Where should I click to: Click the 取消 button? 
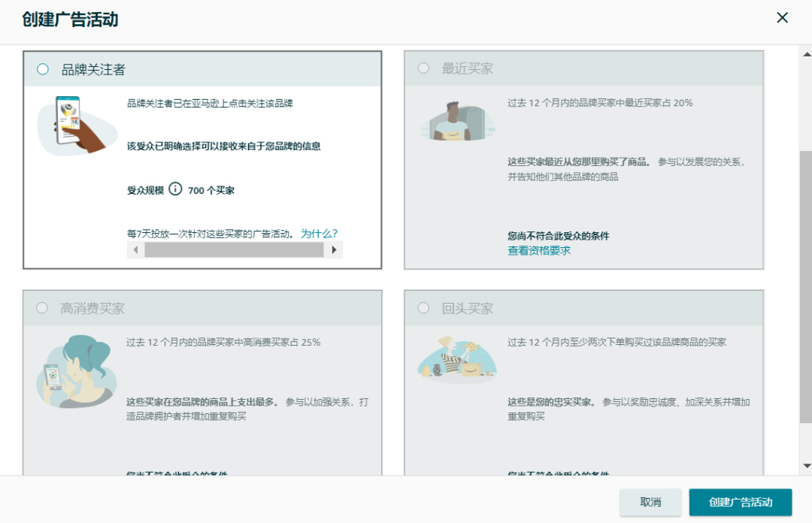(650, 502)
